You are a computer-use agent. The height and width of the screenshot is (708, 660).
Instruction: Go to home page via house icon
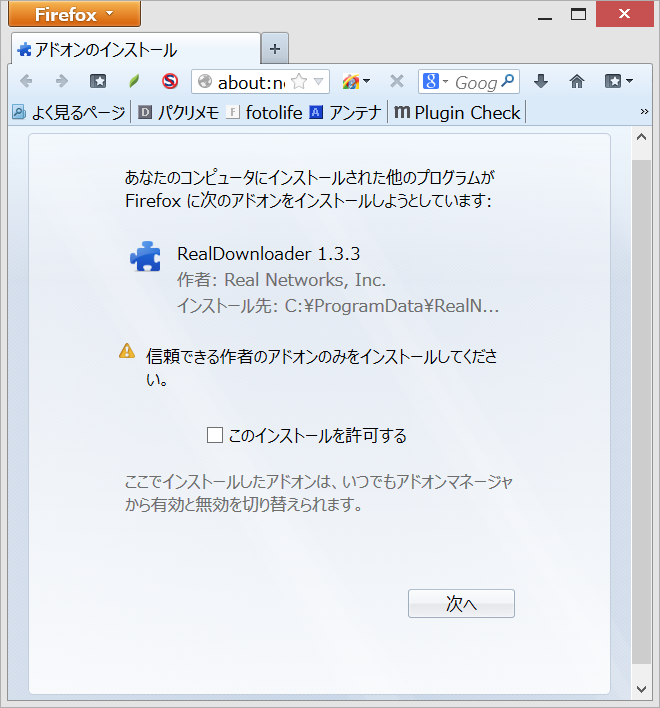tap(576, 81)
